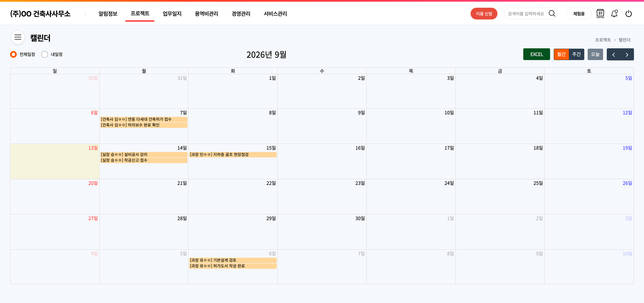Export calendar with EXCEL button
The height and width of the screenshot is (303, 644).
pos(537,54)
